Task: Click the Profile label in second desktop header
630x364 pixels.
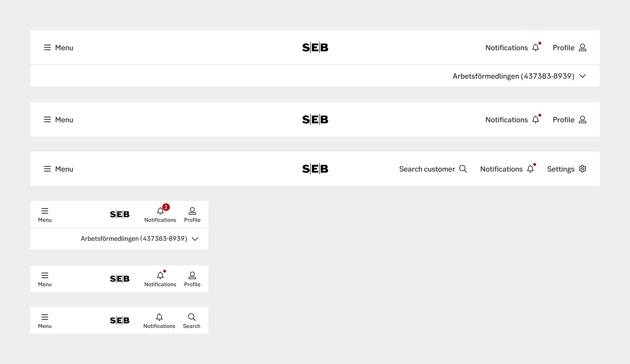Action: point(563,120)
